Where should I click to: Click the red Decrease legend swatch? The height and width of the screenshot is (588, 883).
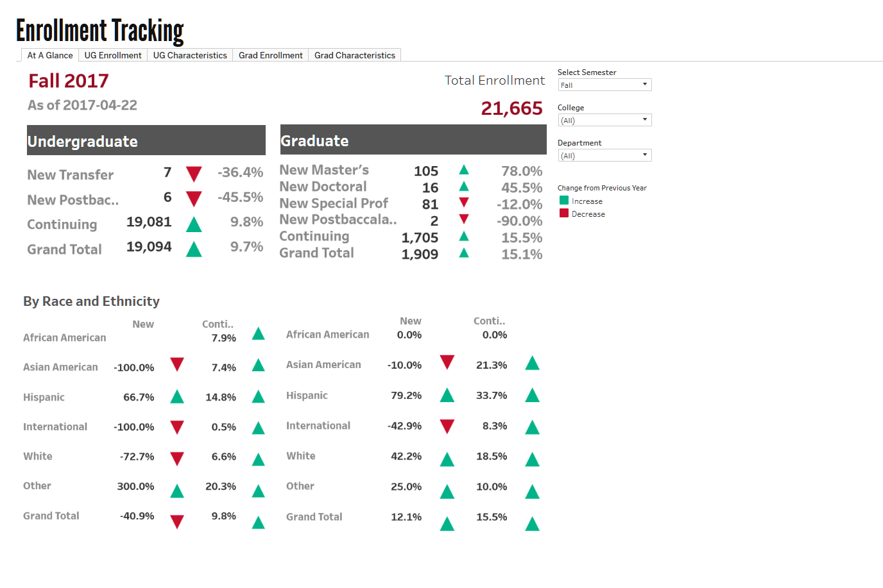coord(564,214)
